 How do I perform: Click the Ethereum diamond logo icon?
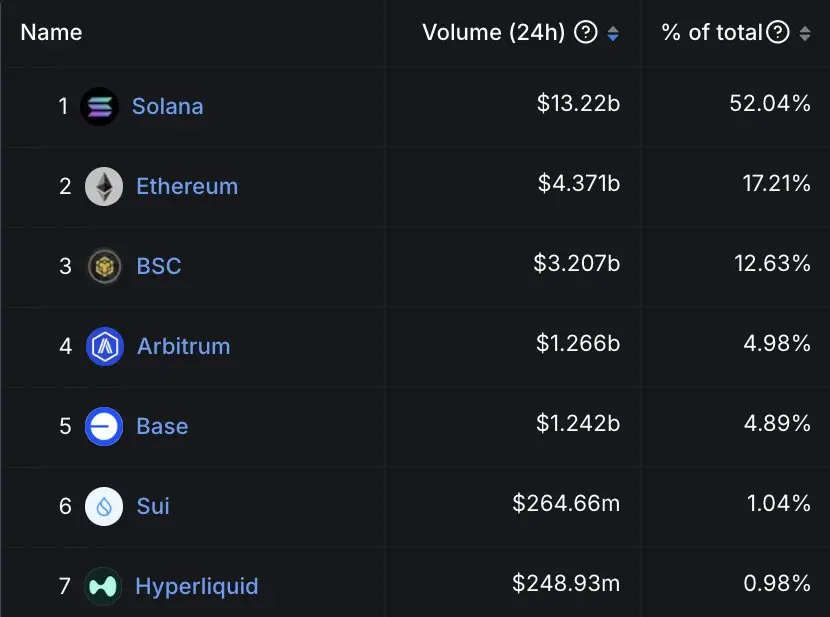[104, 186]
